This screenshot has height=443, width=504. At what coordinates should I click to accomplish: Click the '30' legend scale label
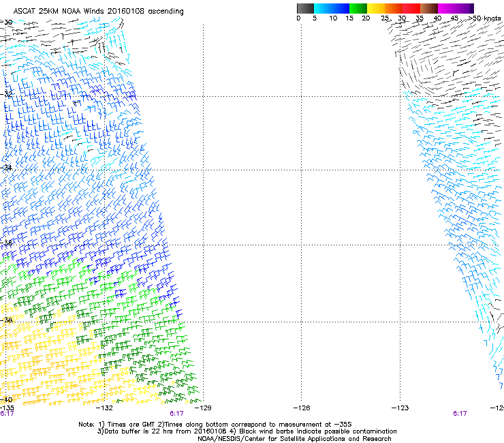pyautogui.click(x=402, y=18)
